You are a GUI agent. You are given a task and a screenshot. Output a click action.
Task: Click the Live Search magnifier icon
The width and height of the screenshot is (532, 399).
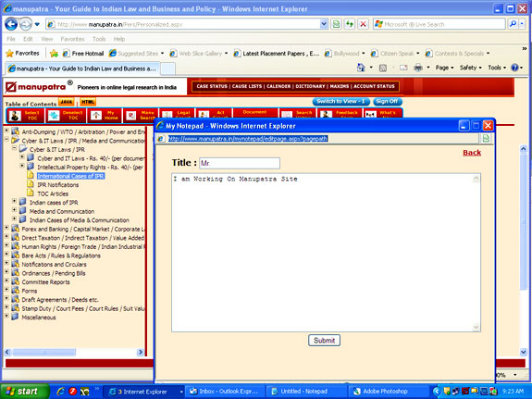[513, 24]
